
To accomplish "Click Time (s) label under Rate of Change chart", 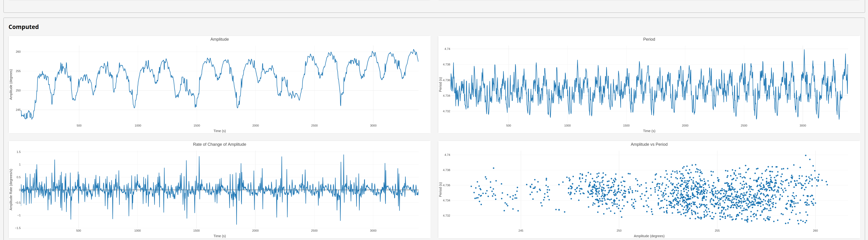I will click(x=219, y=236).
